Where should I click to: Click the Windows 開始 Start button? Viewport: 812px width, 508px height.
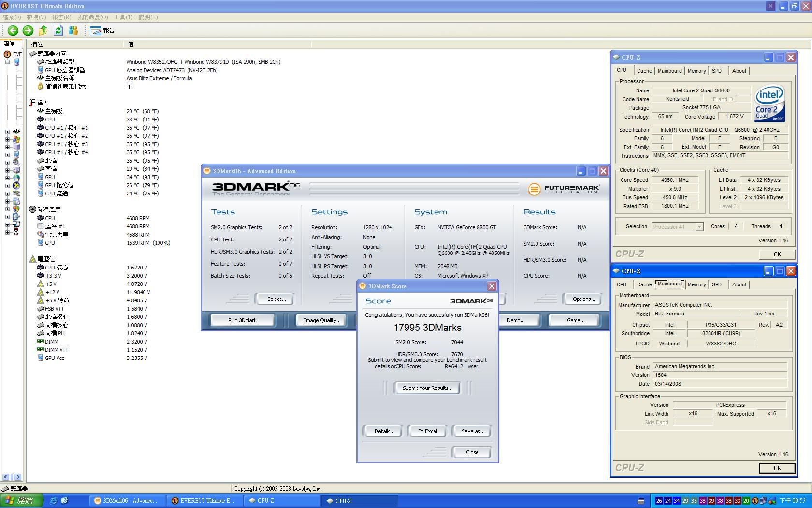click(21, 501)
